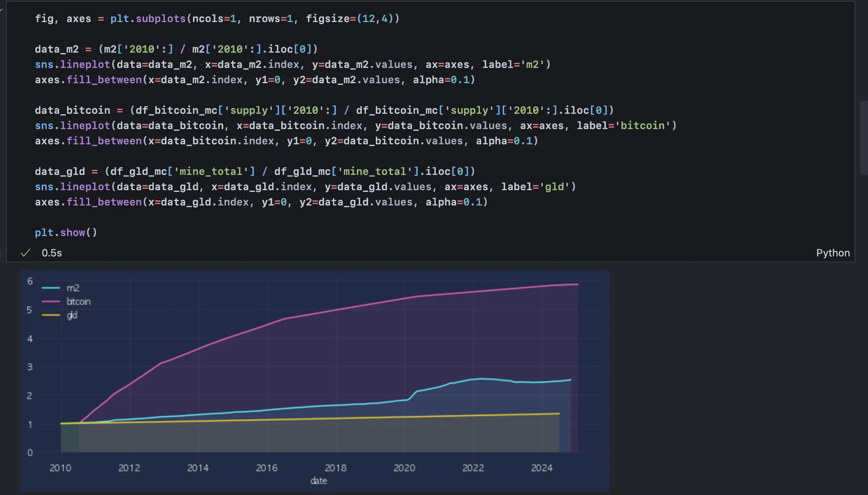Viewport: 868px width, 495px height.
Task: Click the yellow gld legend line swatch
Action: 51,315
